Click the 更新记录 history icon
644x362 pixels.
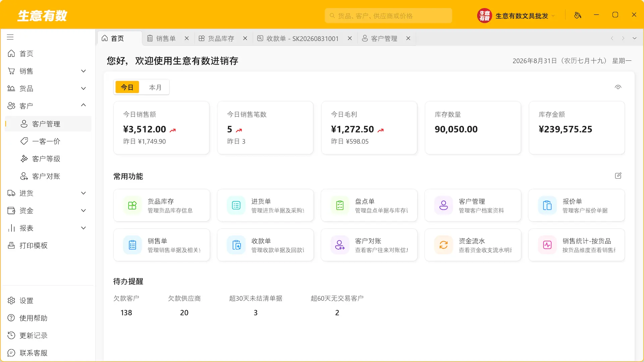click(11, 335)
